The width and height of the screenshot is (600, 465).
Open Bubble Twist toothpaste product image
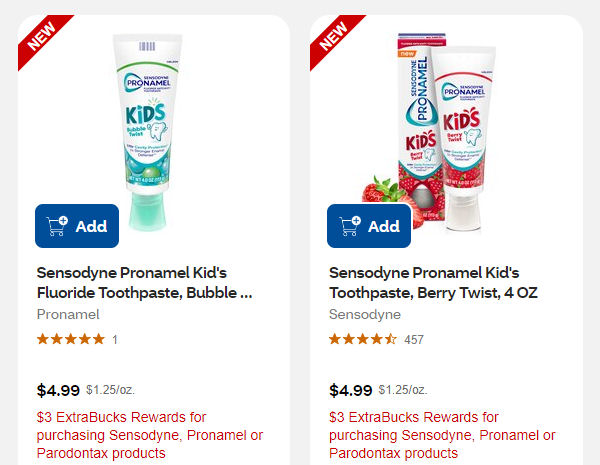coord(150,120)
